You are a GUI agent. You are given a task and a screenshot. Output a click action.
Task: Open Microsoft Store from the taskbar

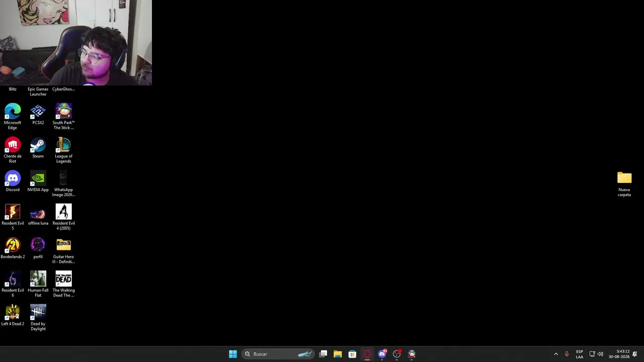click(352, 354)
